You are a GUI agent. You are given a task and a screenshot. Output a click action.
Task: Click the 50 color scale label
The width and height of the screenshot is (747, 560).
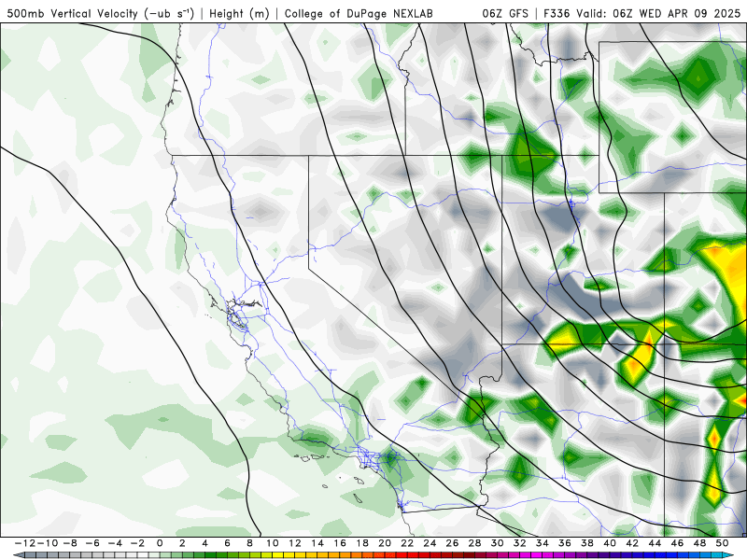pos(722,543)
